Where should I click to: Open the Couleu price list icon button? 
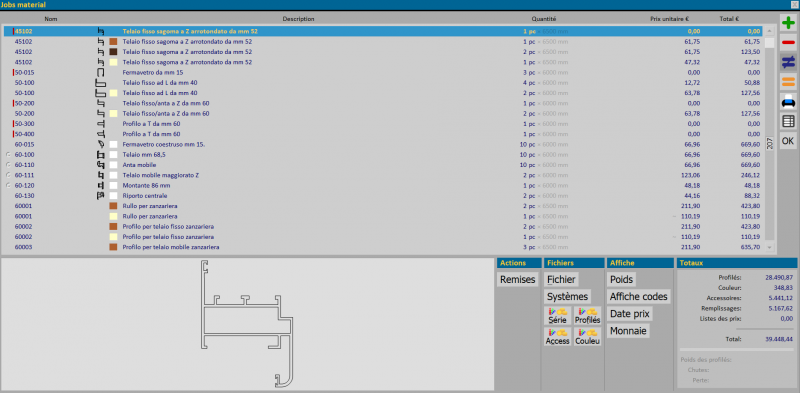pyautogui.click(x=587, y=337)
